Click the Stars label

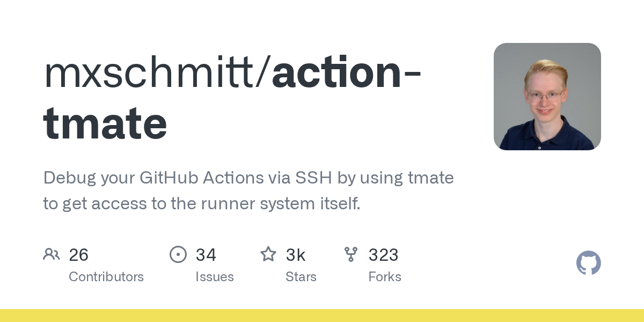[301, 277]
